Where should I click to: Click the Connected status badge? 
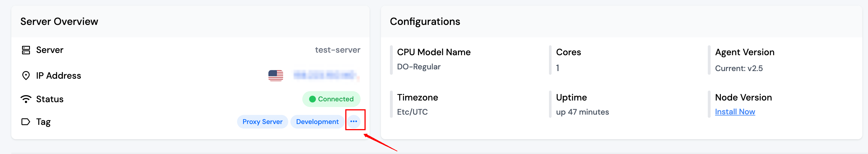point(331,99)
